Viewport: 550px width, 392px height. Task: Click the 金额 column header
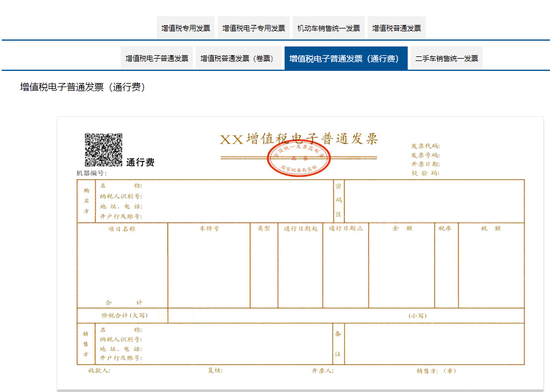point(402,228)
